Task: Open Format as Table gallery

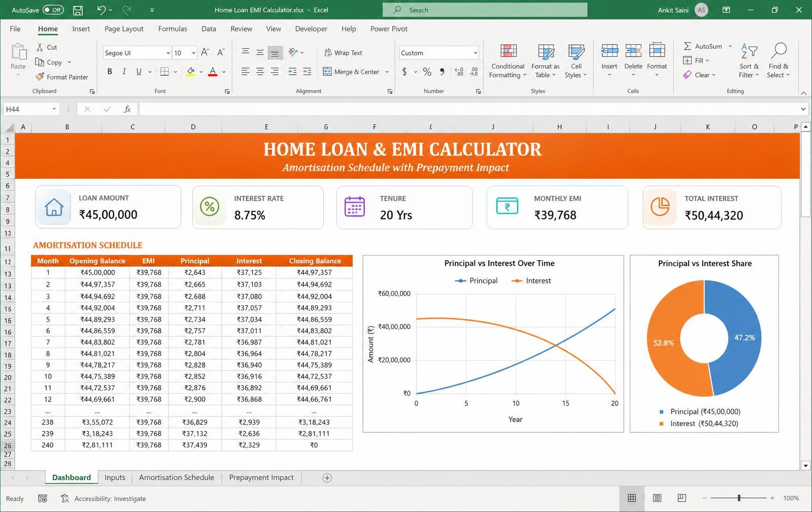Action: tap(546, 61)
